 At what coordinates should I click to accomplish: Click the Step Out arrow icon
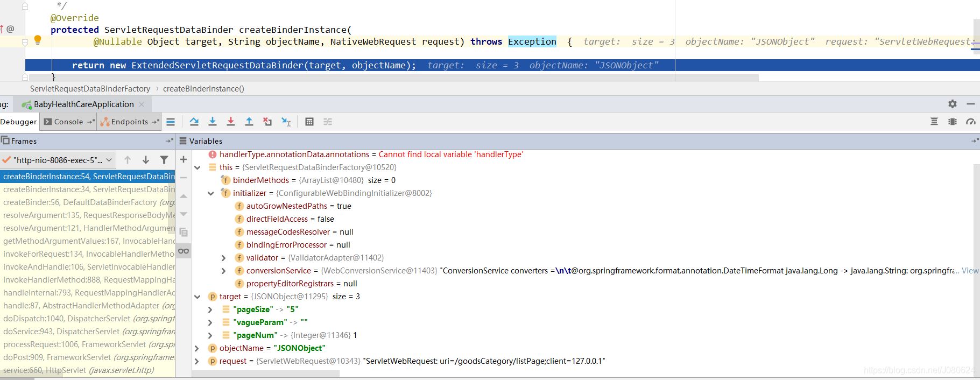click(x=249, y=122)
